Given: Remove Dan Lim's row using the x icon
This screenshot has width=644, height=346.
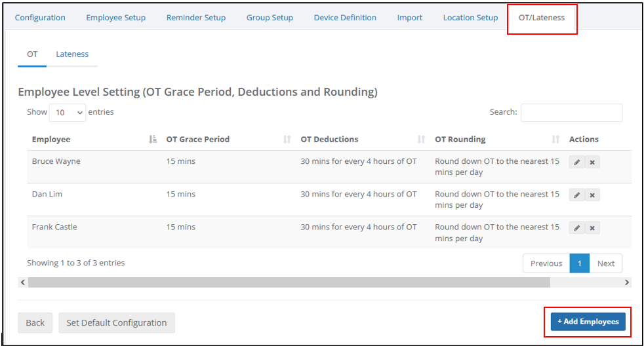Looking at the screenshot, I should pyautogui.click(x=592, y=195).
